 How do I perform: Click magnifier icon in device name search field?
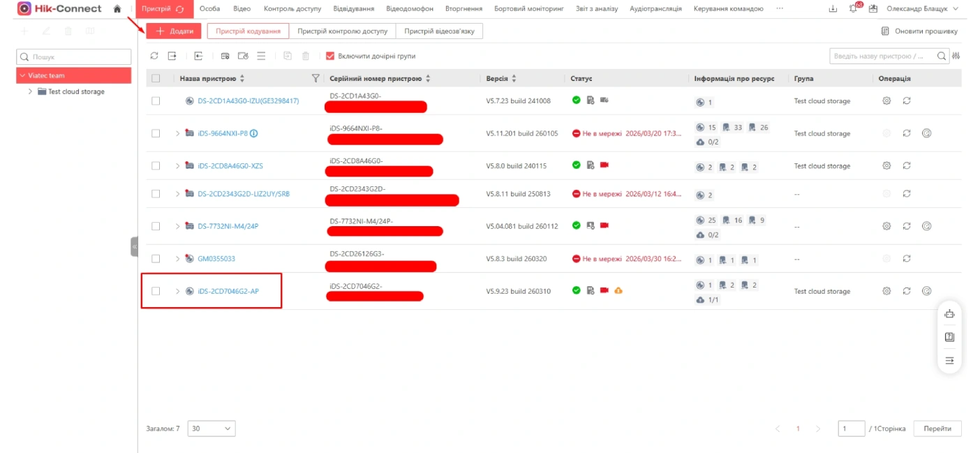(x=942, y=56)
